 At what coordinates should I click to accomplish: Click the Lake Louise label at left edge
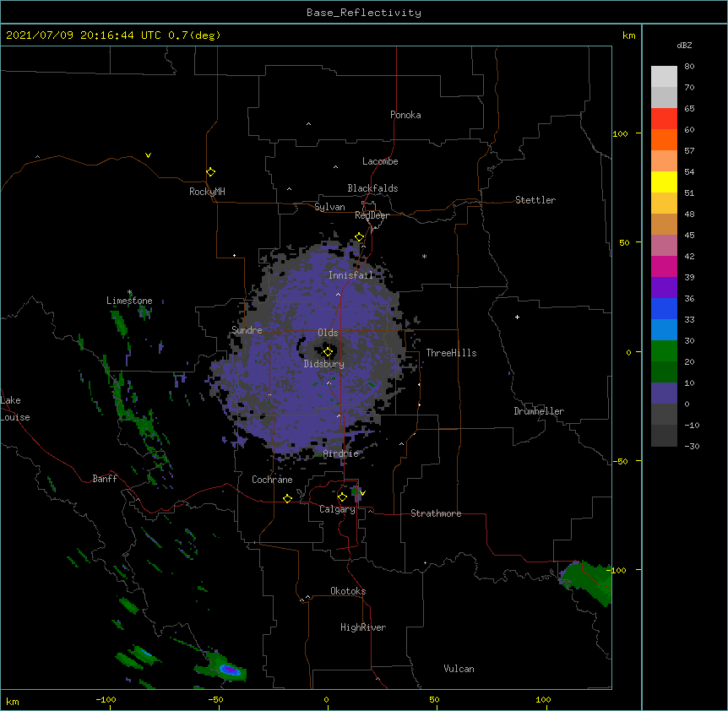(15, 409)
